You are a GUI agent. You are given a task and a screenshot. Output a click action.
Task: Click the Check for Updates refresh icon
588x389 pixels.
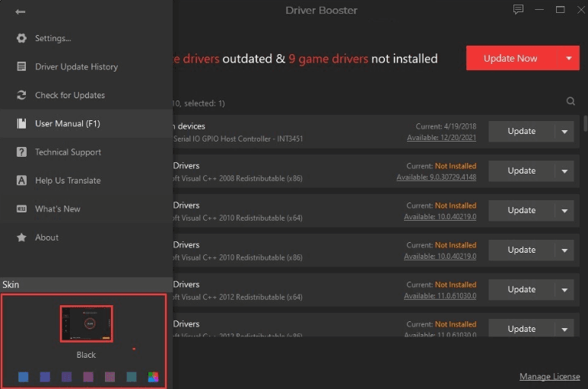tap(21, 95)
